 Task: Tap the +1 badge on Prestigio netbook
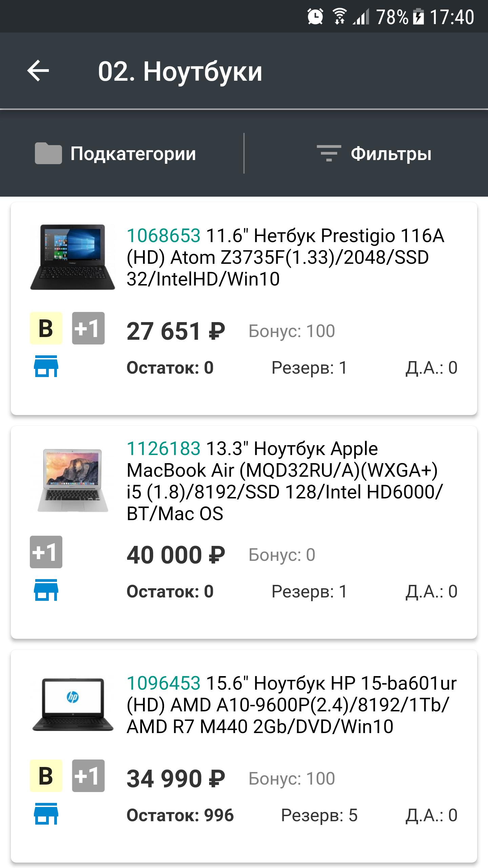pyautogui.click(x=88, y=328)
